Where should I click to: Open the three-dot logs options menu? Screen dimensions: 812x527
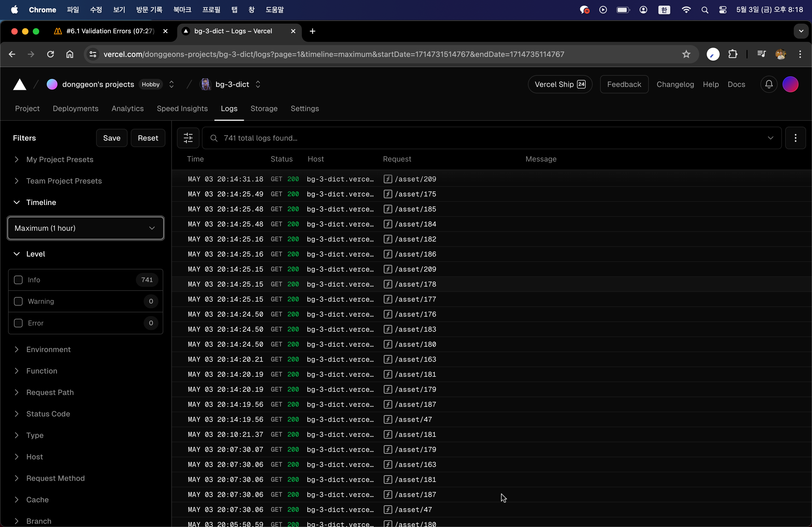coord(795,138)
